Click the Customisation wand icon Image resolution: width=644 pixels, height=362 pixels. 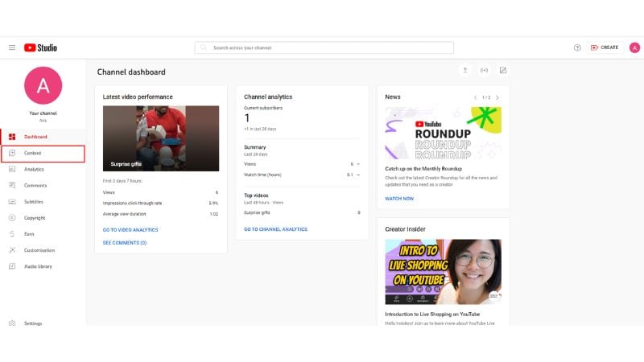tap(12, 250)
